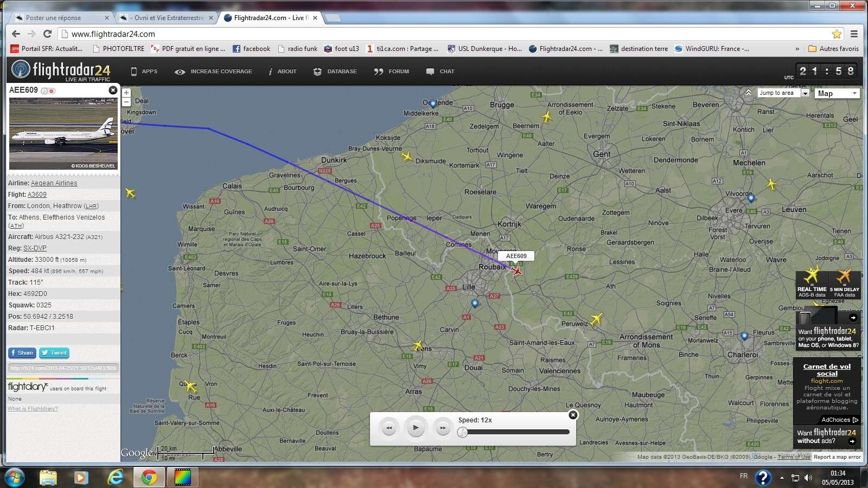Tweet this flight

[54, 353]
